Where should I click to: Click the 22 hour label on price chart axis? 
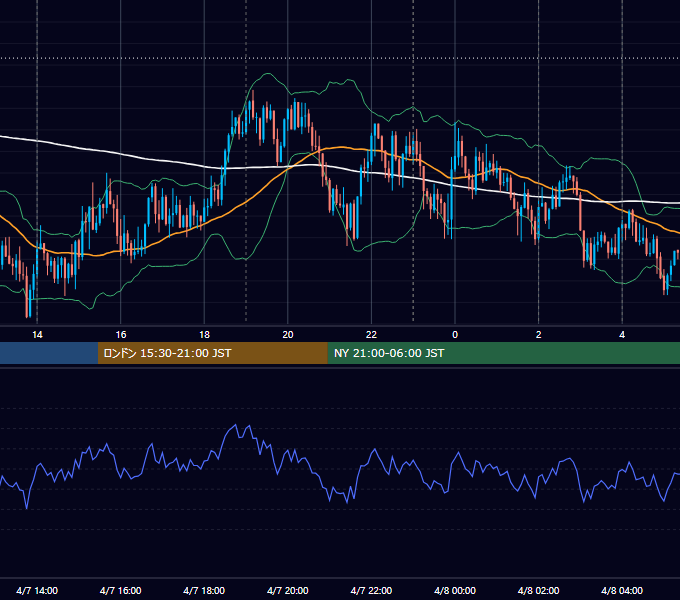(x=371, y=335)
